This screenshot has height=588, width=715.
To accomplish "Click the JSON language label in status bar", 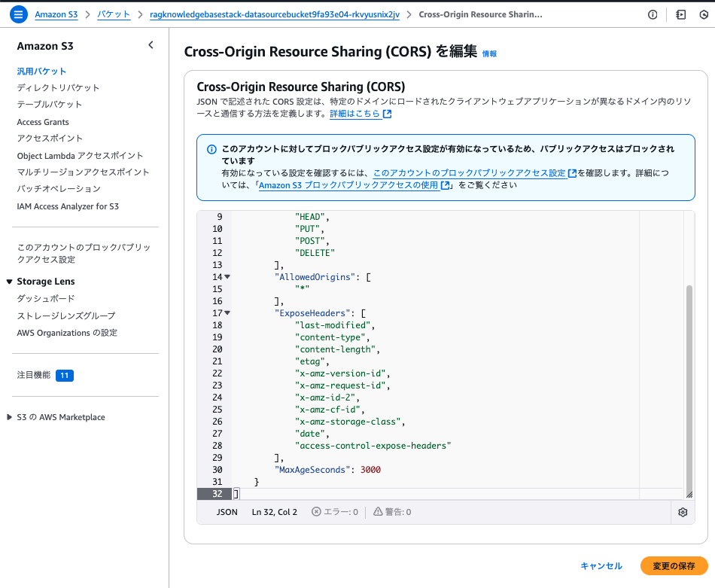I will [x=227, y=512].
